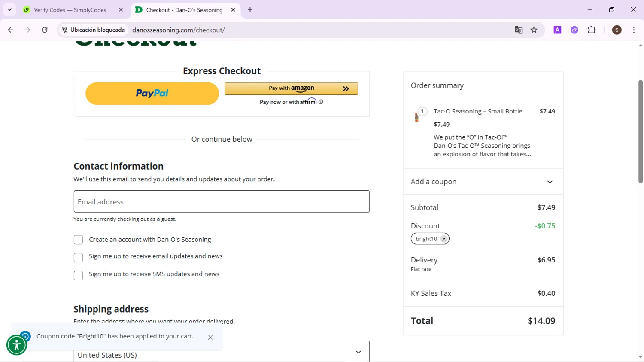
Task: Click the scrollbar up arrow
Action: [x=641, y=45]
